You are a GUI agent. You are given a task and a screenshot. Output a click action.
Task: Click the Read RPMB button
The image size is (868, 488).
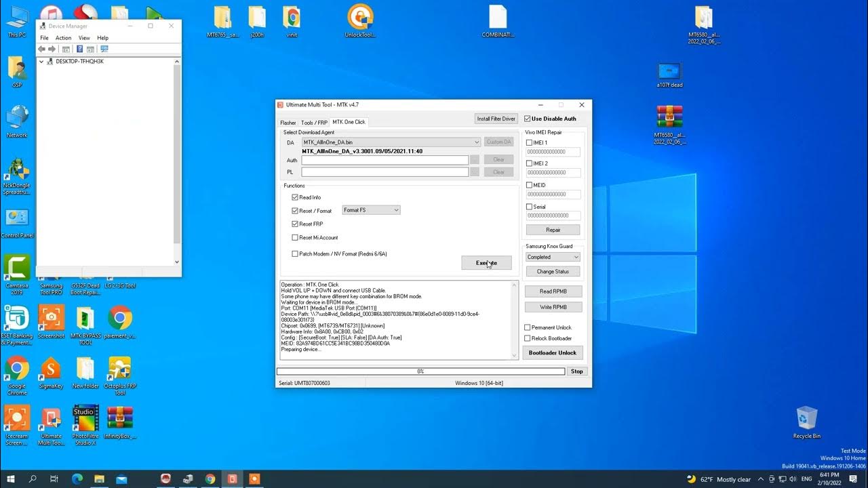(x=553, y=291)
